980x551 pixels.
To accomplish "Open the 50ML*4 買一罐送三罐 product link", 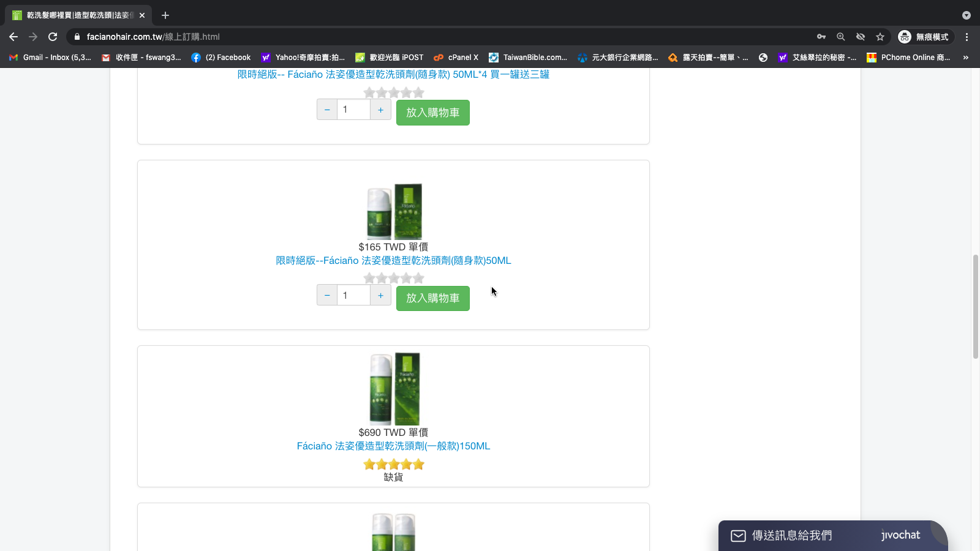I will [393, 75].
